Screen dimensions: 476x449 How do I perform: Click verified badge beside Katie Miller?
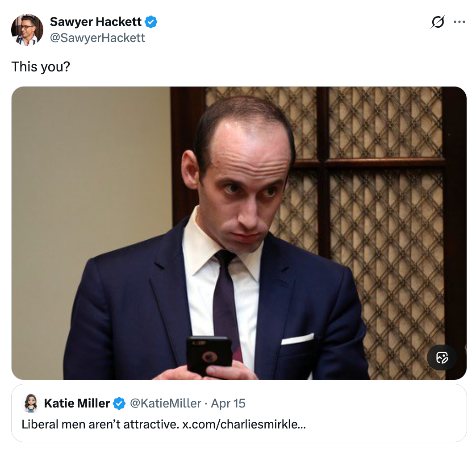[119, 403]
